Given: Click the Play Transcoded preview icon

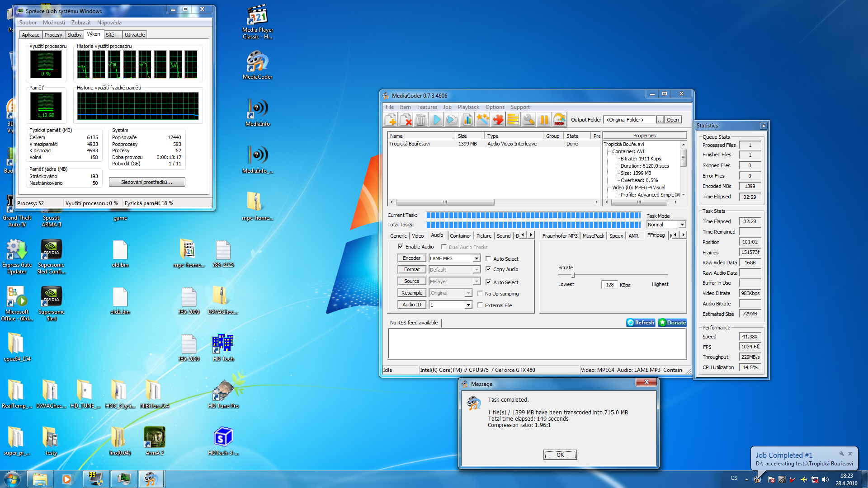Looking at the screenshot, I should 452,120.
